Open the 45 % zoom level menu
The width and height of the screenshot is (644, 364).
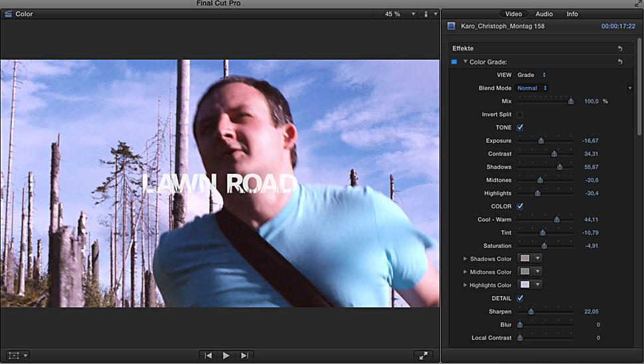click(400, 14)
